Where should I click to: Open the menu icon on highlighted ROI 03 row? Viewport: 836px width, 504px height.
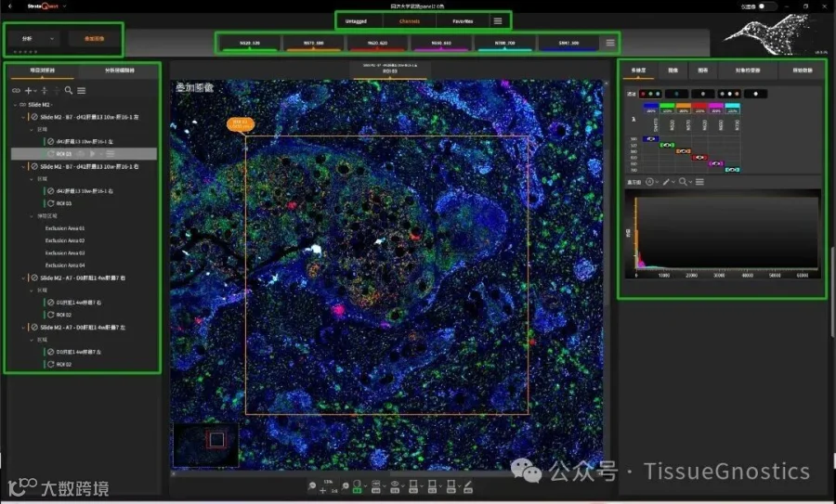(110, 153)
